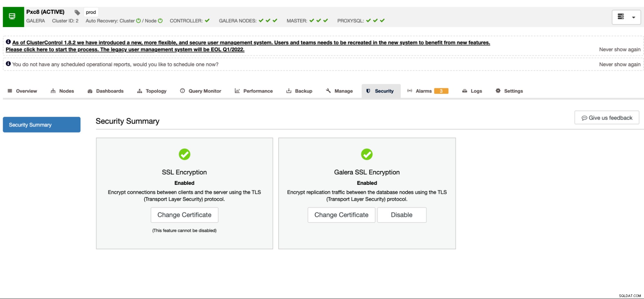
Task: Click info icon of ClusterControl 1.8.2 notice
Action: click(x=8, y=42)
